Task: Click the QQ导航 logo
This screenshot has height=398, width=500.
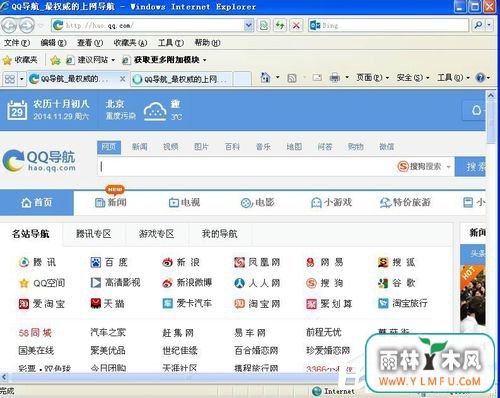Action: [39, 161]
